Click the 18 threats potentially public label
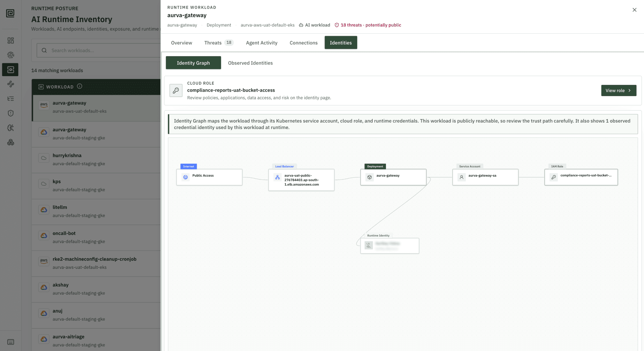 point(368,25)
